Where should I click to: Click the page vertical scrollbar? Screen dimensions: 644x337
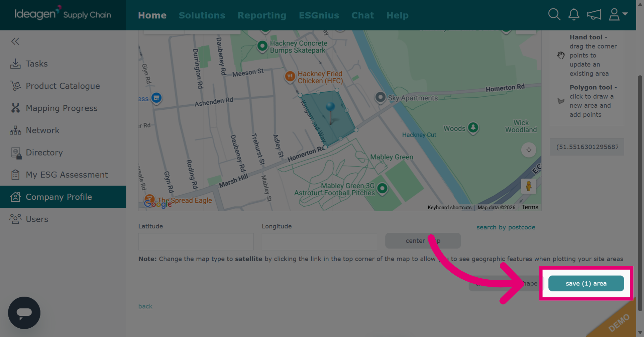click(640, 193)
